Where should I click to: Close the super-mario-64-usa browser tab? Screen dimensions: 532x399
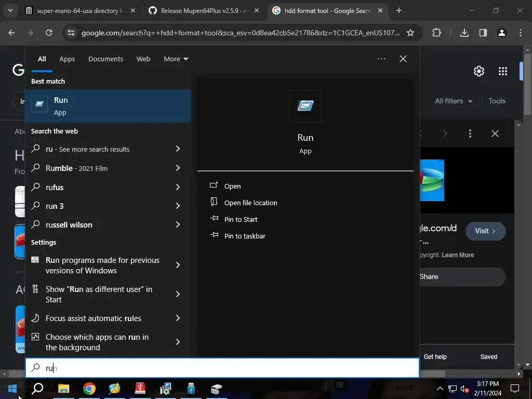132,11
